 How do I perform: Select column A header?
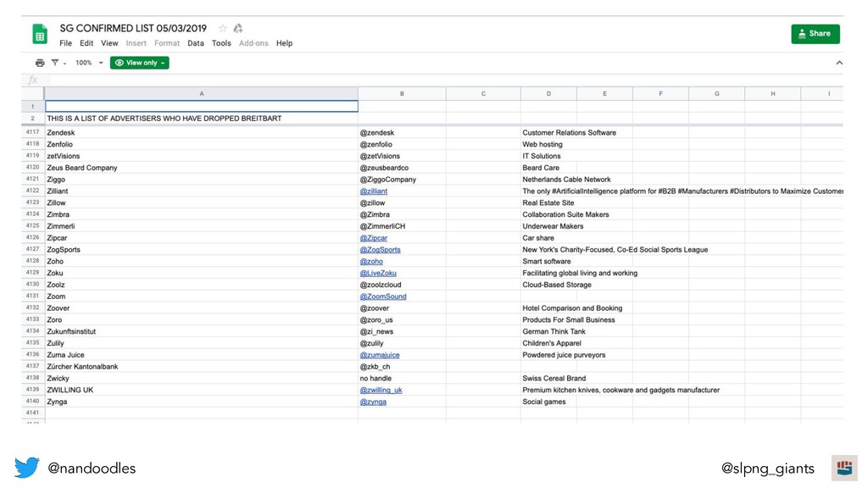pos(202,94)
